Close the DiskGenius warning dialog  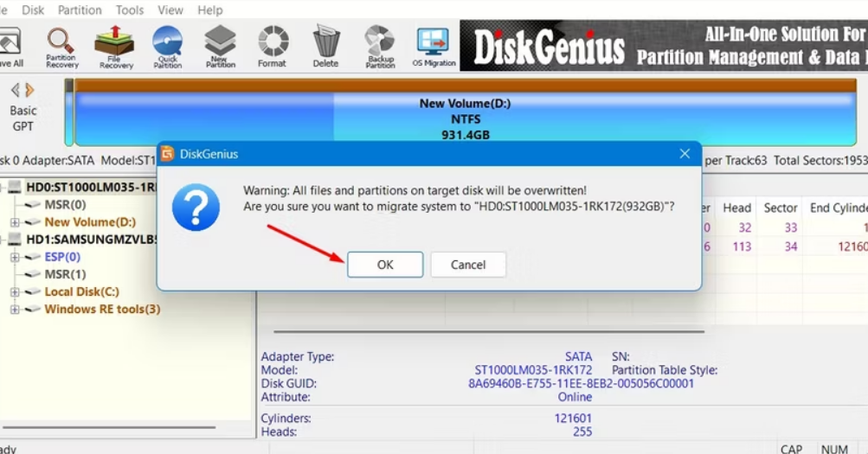click(x=685, y=154)
